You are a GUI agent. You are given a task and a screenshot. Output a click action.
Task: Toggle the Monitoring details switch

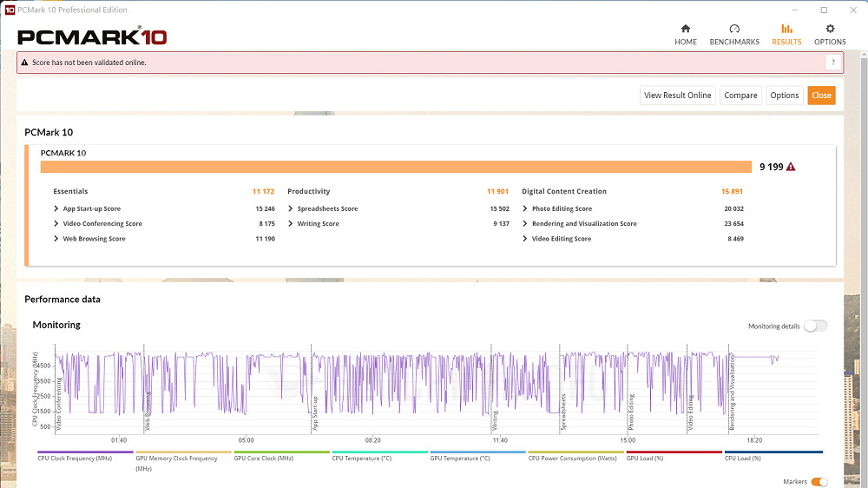[x=815, y=326]
